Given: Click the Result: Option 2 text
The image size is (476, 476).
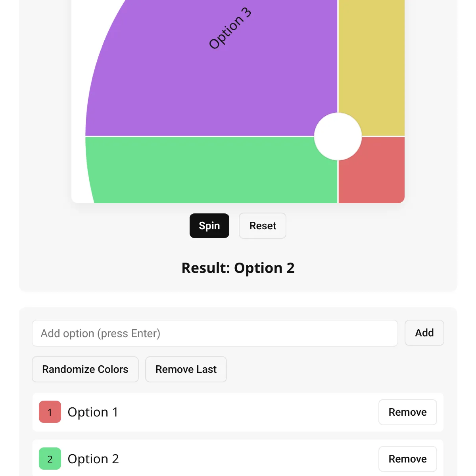Looking at the screenshot, I should (238, 268).
